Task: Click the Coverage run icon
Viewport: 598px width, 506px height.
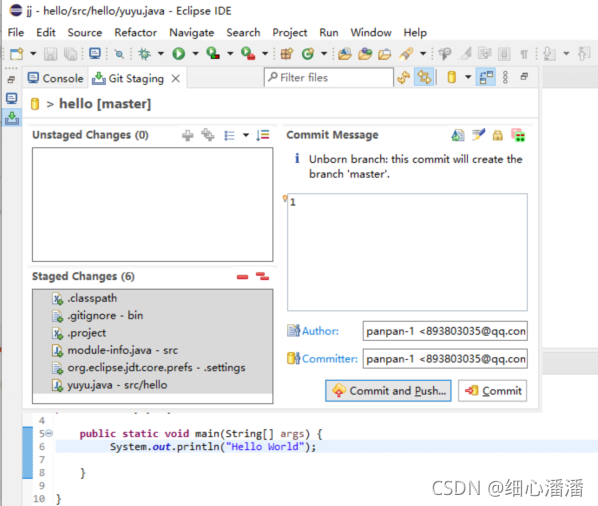Action: pyautogui.click(x=213, y=53)
